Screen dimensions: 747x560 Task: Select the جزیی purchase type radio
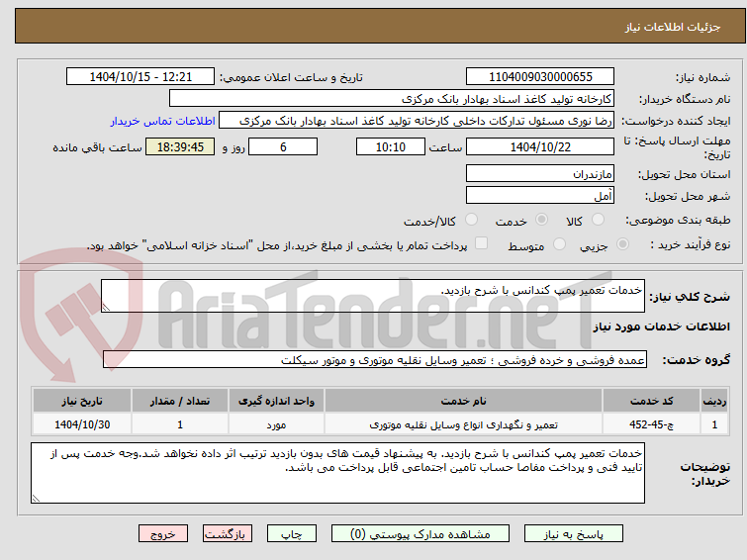(x=622, y=244)
